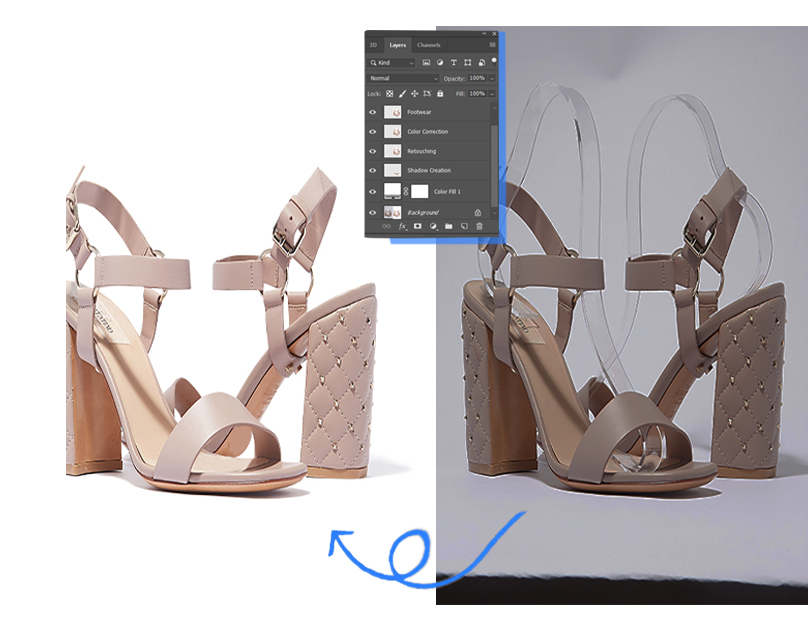Click the Color Fill 1 mask thumbnail
808x632 pixels.
420,191
